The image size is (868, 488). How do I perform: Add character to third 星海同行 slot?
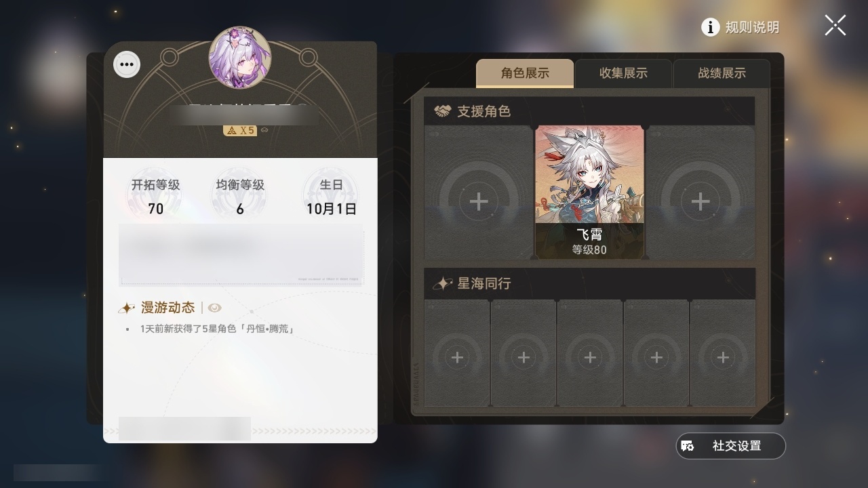coord(590,357)
